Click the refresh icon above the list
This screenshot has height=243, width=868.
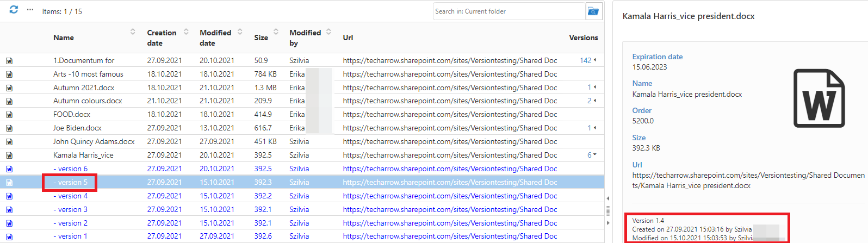tap(14, 9)
